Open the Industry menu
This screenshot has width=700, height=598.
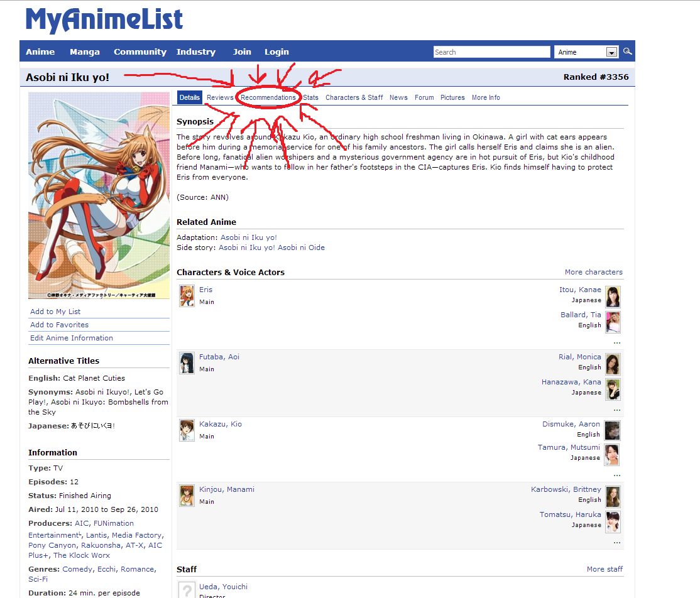[x=196, y=52]
